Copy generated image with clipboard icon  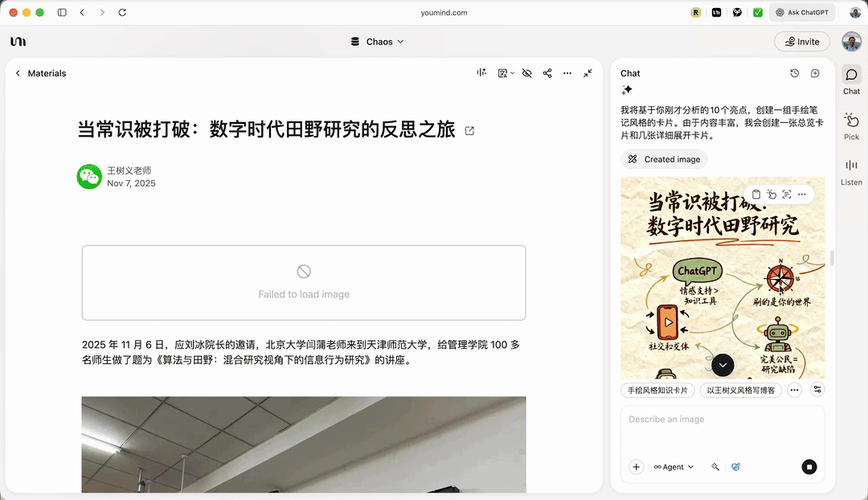tap(756, 195)
